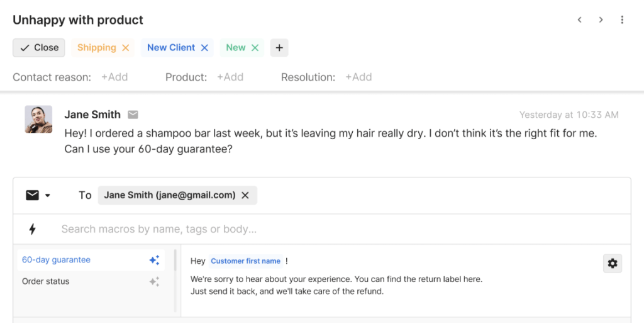Add a Resolution field value

[358, 77]
